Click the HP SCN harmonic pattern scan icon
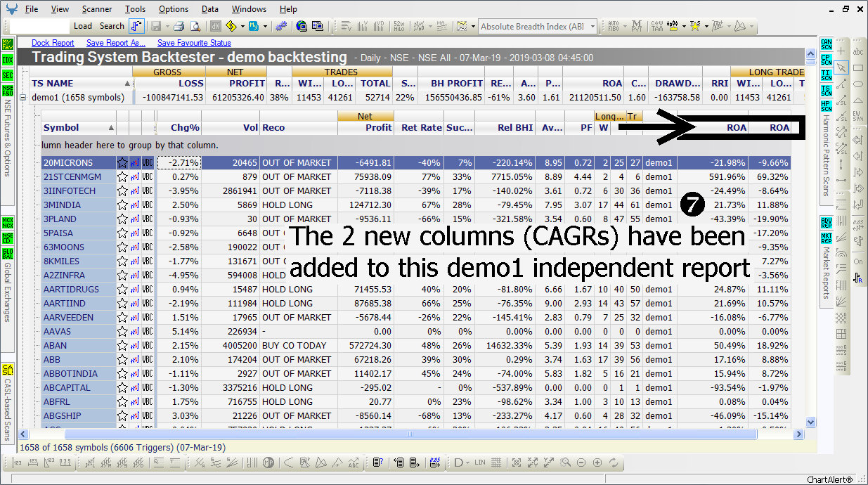 [826, 105]
